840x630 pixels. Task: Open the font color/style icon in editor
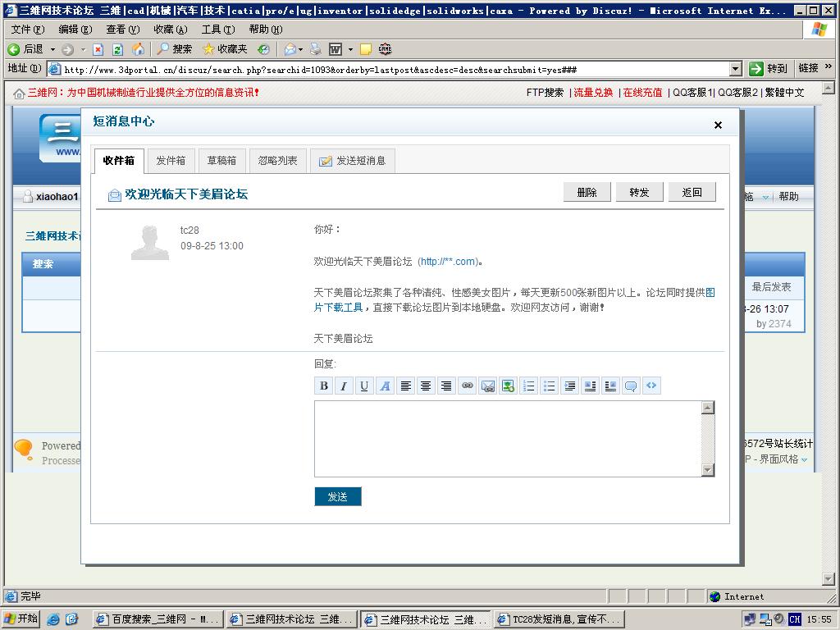click(x=385, y=386)
